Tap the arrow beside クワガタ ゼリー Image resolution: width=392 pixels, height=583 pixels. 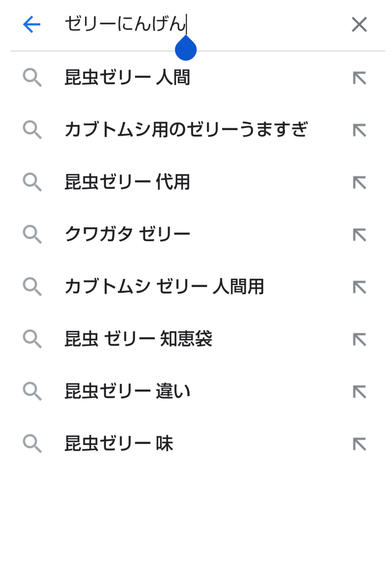tap(359, 235)
